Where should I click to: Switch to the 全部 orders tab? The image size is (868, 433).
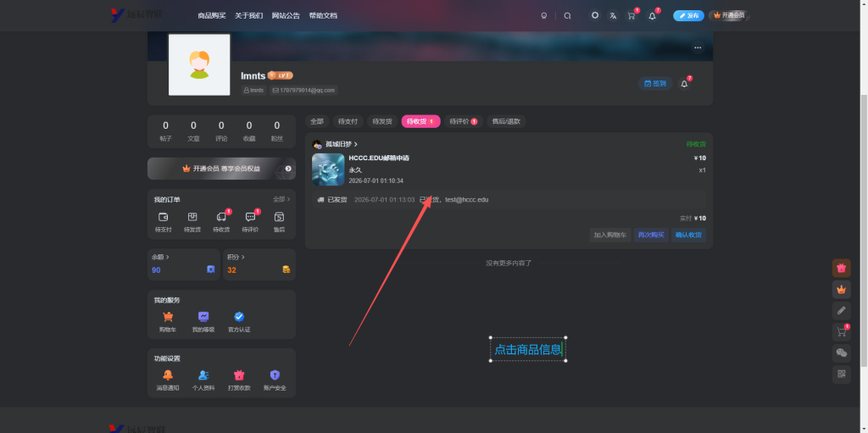317,121
